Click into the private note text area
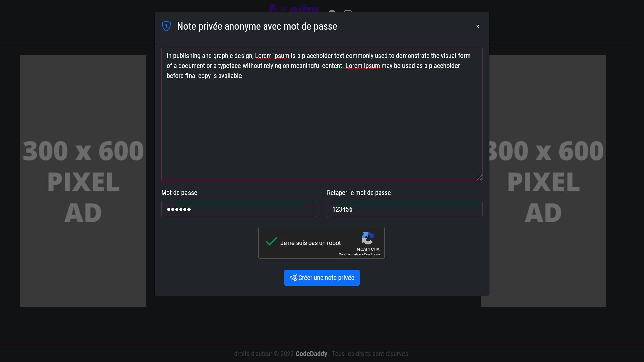 (x=322, y=114)
